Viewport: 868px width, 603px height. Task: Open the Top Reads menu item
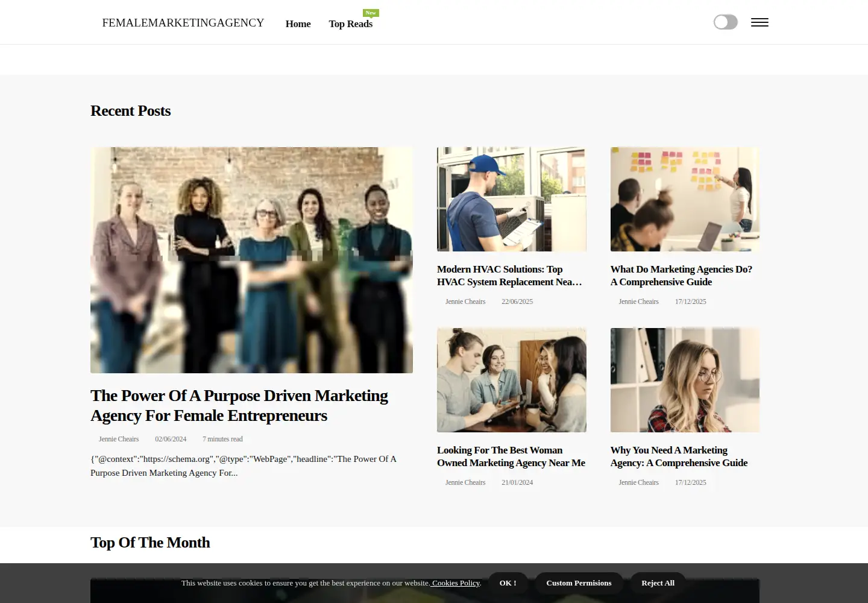(350, 24)
